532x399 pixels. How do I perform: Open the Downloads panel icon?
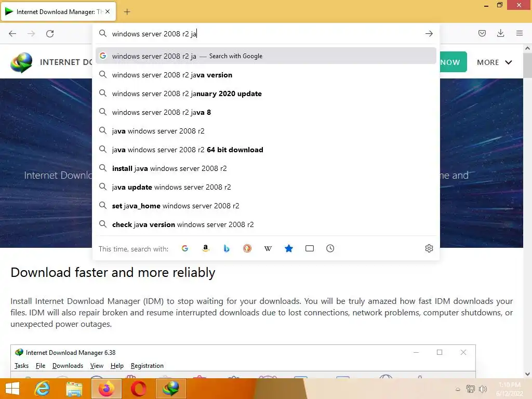(x=500, y=33)
